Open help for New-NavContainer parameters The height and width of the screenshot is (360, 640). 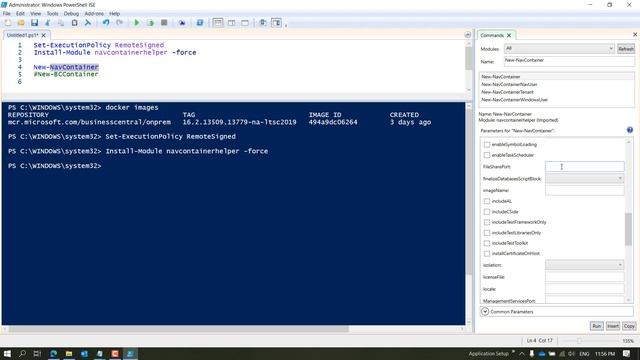coord(630,130)
